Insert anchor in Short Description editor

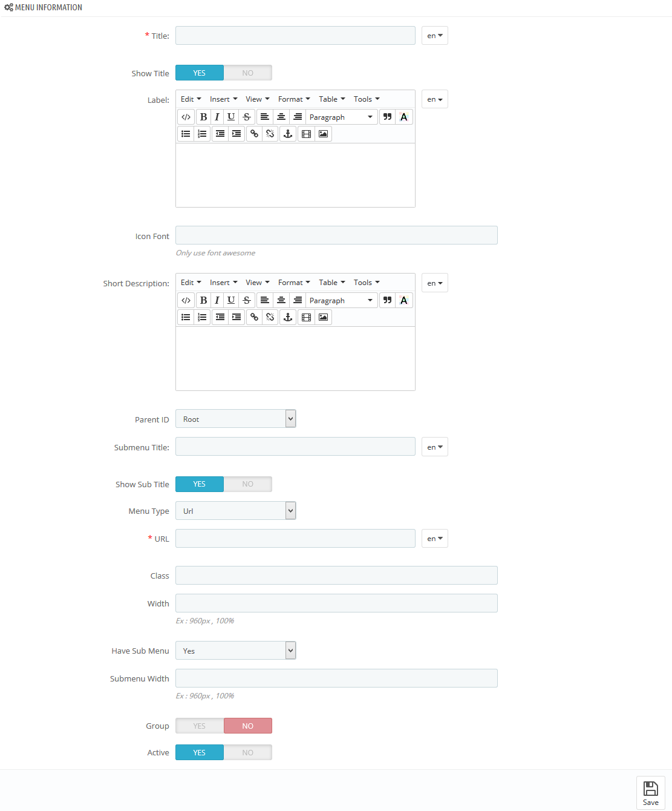[x=288, y=317]
